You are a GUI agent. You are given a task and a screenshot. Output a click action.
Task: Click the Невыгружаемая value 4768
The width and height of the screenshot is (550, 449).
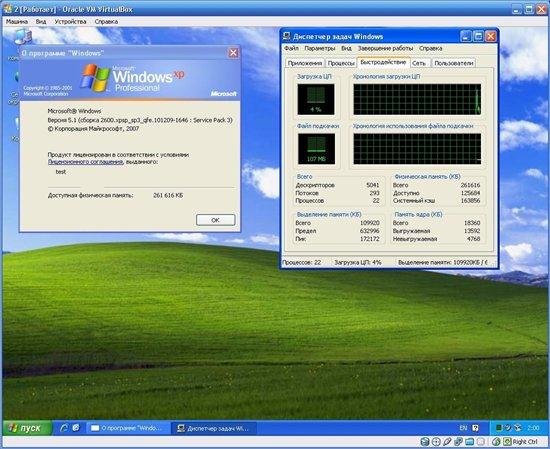pos(474,239)
